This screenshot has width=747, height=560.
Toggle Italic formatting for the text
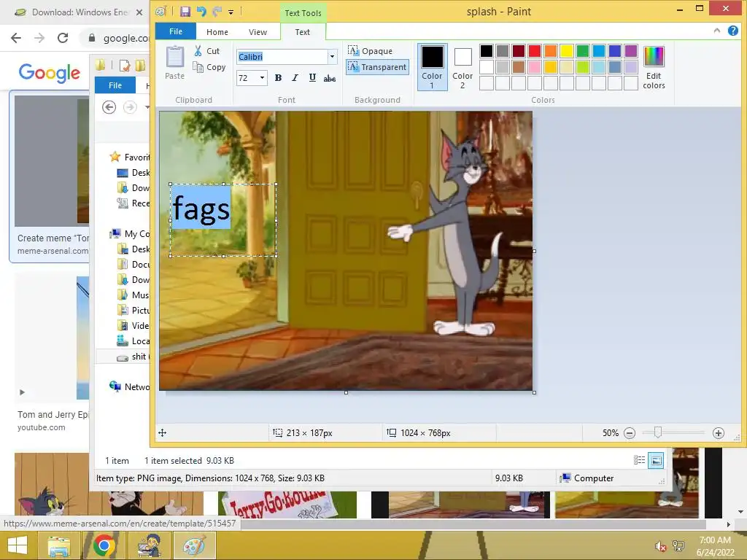(295, 77)
